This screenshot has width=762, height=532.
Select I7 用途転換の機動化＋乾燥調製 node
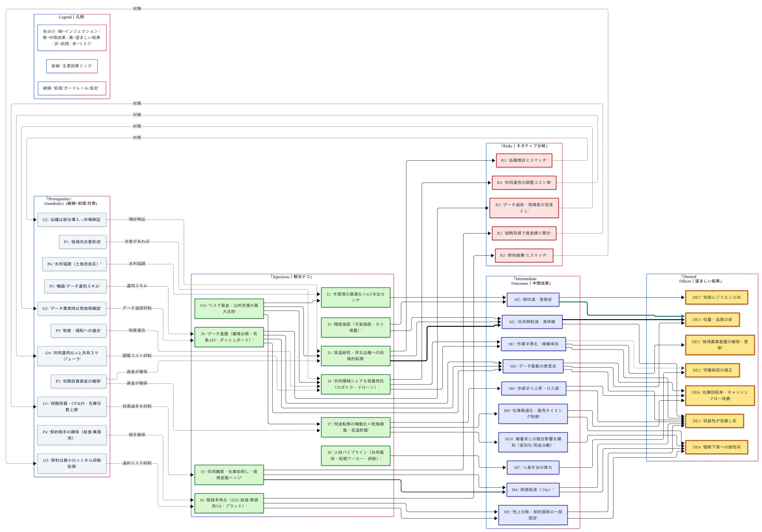355,427
